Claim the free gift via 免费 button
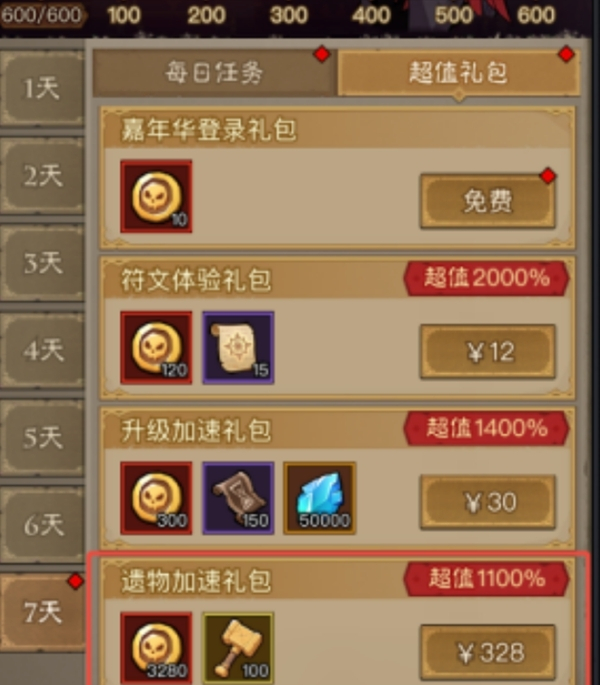The width and height of the screenshot is (600, 685). (x=488, y=201)
